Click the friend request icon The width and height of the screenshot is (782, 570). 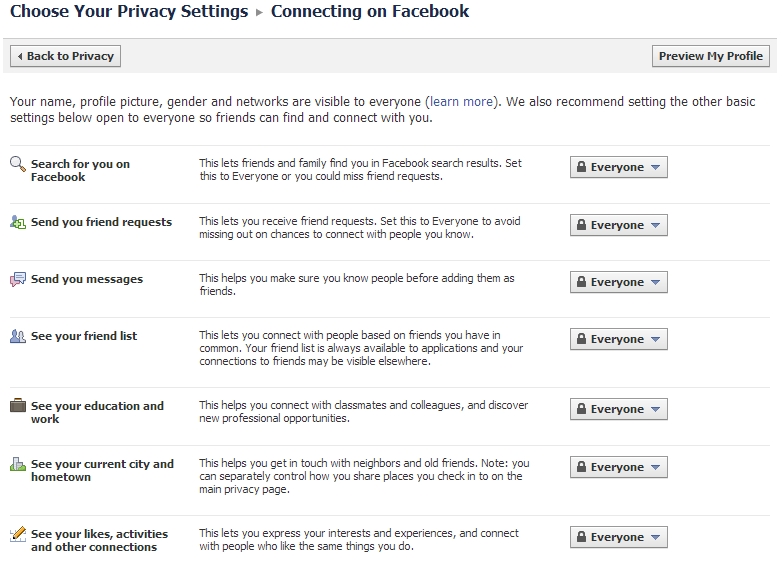[18, 222]
